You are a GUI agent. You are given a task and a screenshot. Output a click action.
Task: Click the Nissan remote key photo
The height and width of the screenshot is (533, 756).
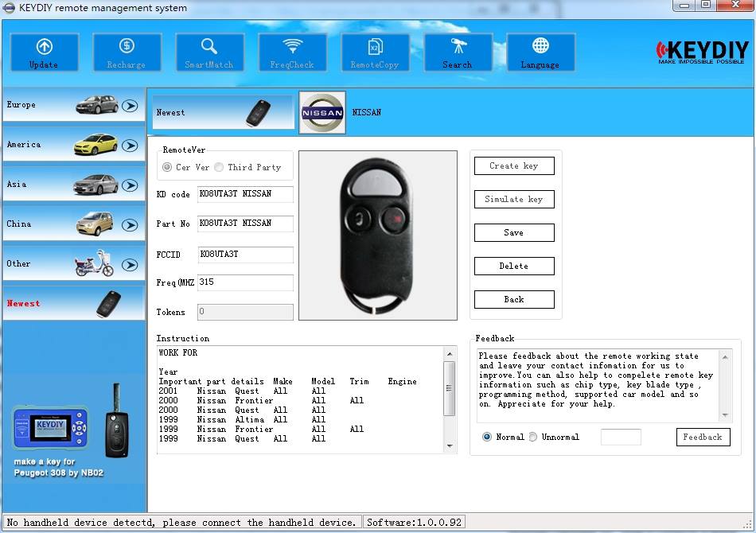(x=378, y=235)
